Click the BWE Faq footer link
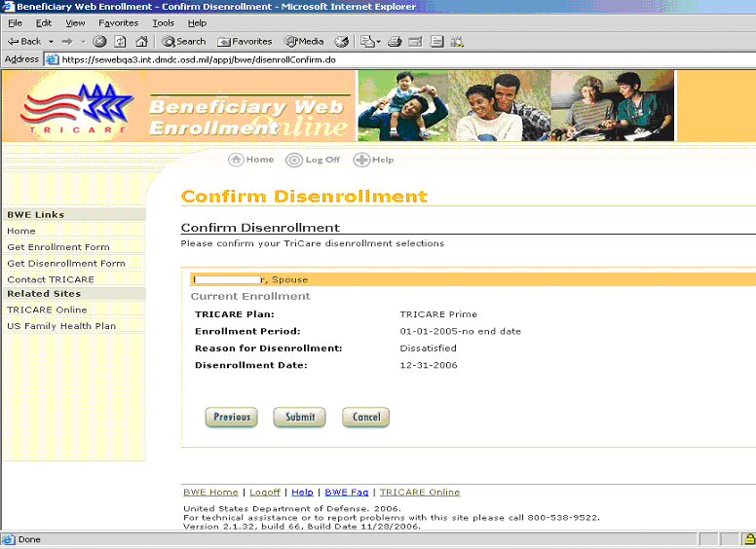This screenshot has width=756, height=549. coord(347,493)
